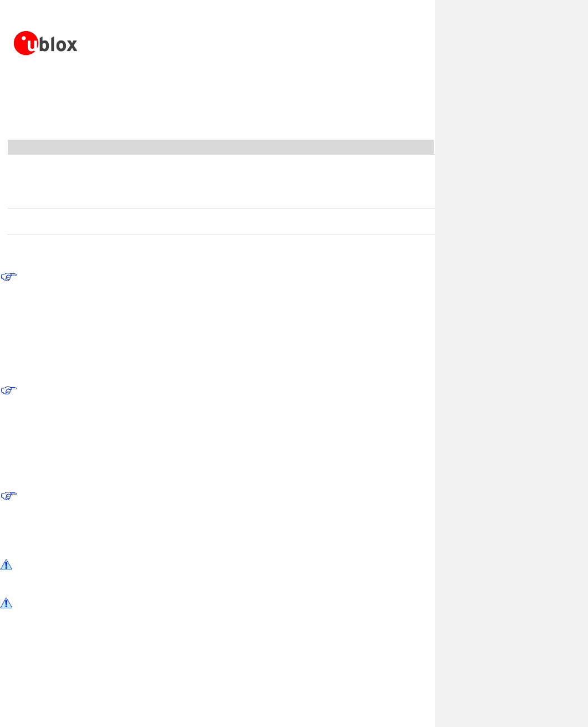Place cursor right of the upper warning icon

[x=33, y=565]
